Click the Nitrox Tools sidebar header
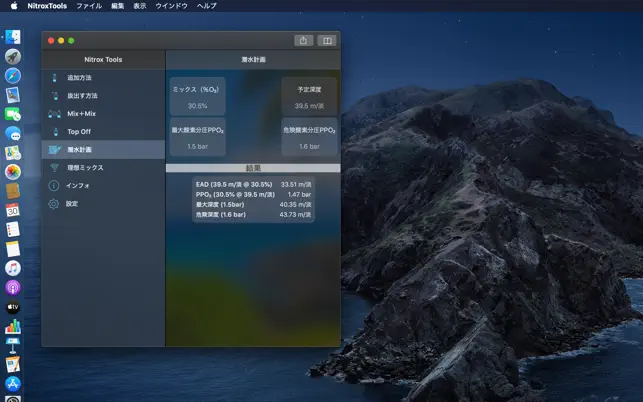Viewport: 643px width, 402px height. [x=103, y=59]
